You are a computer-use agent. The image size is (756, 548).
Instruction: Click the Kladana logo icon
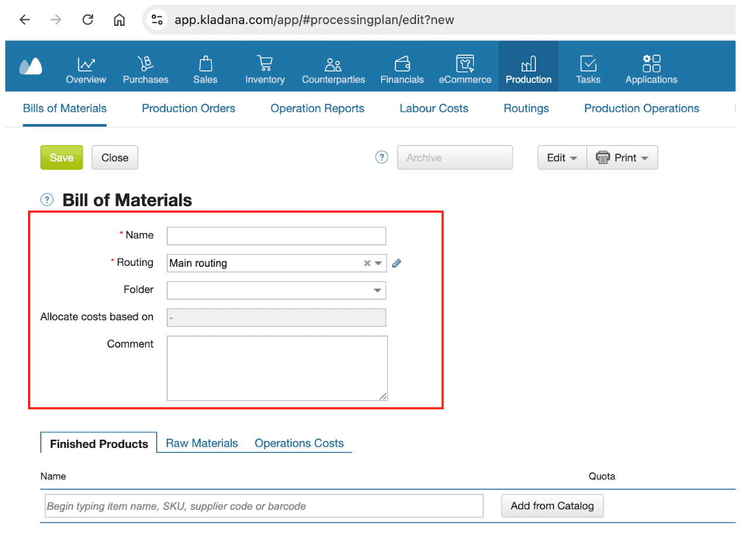point(30,66)
